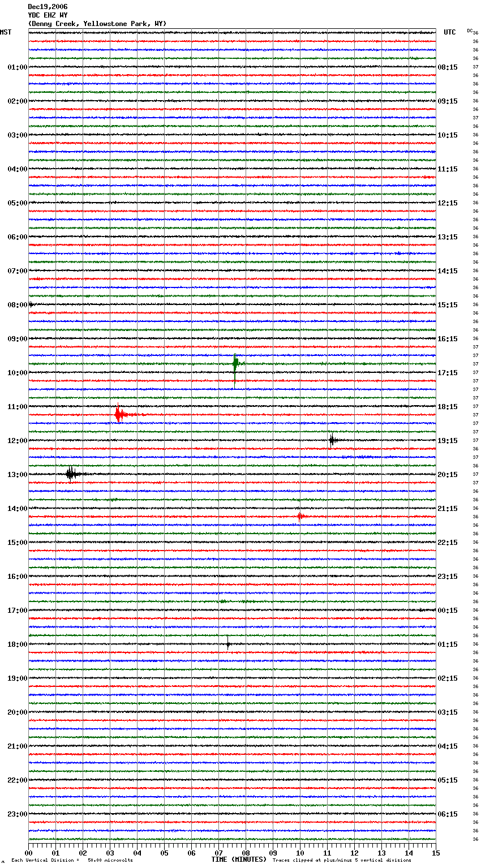The width and height of the screenshot is (481, 868).
Task: Click the 03:15 UTC time label
Action: [x=448, y=712]
